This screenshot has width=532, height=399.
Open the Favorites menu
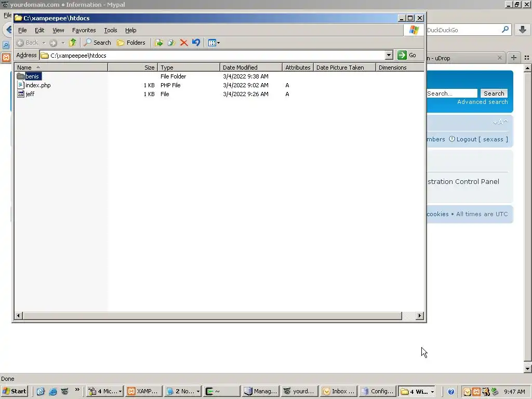coord(84,30)
